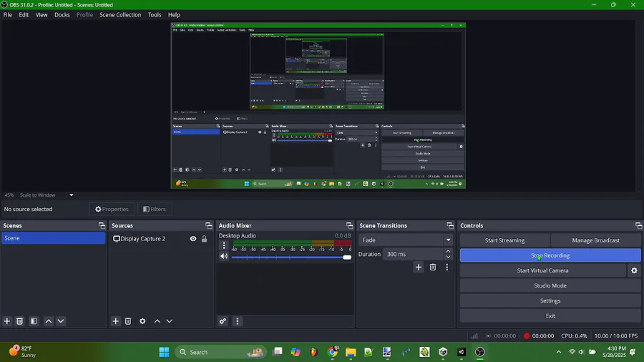644x362 pixels.
Task: Click the Filters button
Action: (x=155, y=210)
